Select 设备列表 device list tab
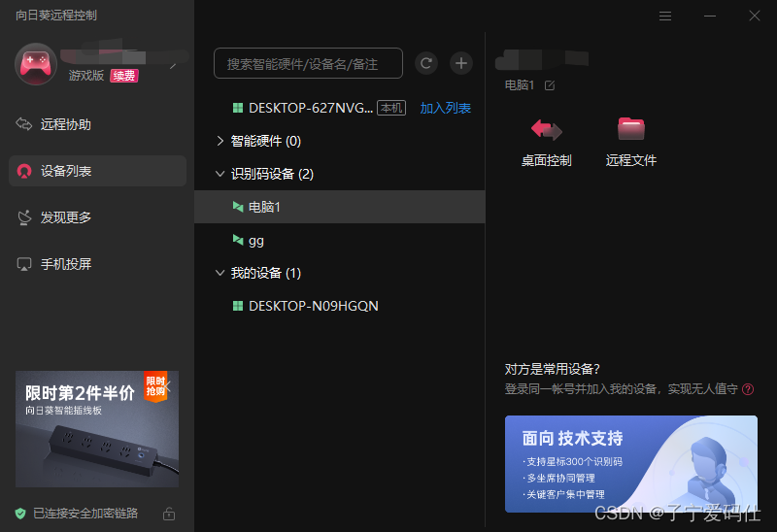Image resolution: width=777 pixels, height=532 pixels. click(97, 171)
